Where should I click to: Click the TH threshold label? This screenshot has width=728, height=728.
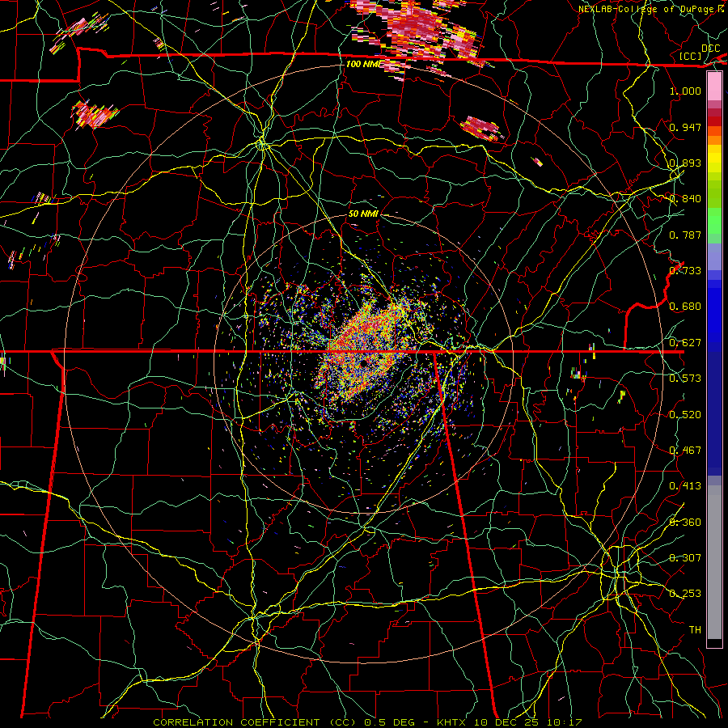(695, 630)
